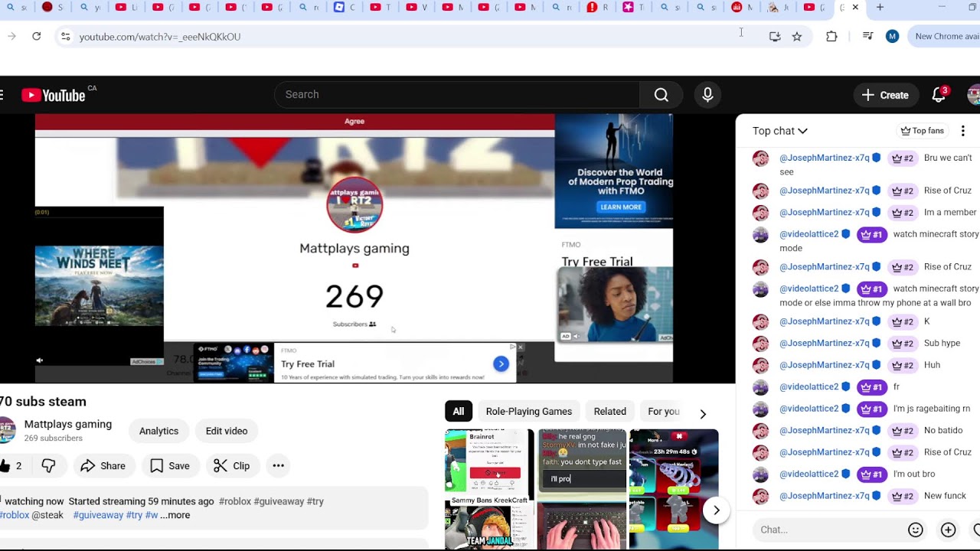Click the Create button
This screenshot has height=551, width=980.
coord(886,95)
